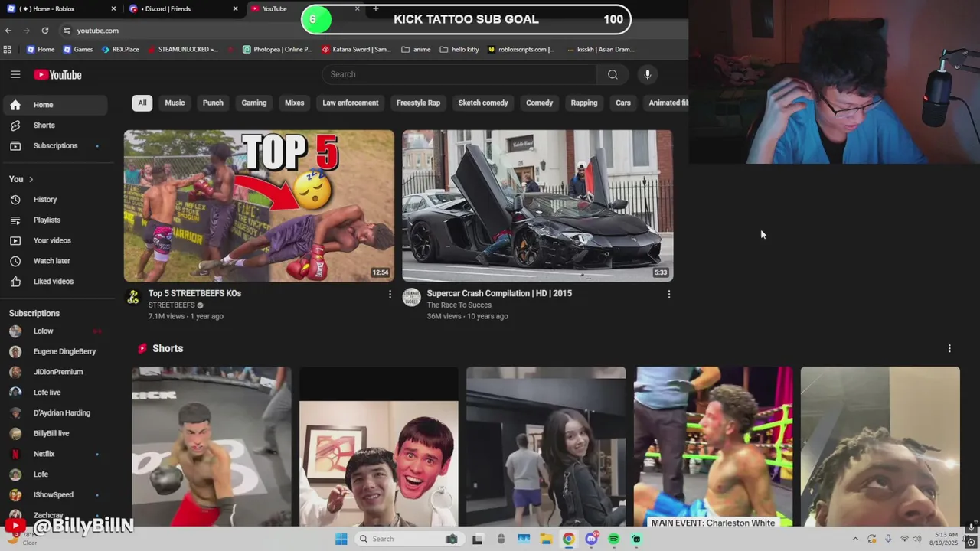
Task: Open new browser tab with plus button
Action: point(375,8)
